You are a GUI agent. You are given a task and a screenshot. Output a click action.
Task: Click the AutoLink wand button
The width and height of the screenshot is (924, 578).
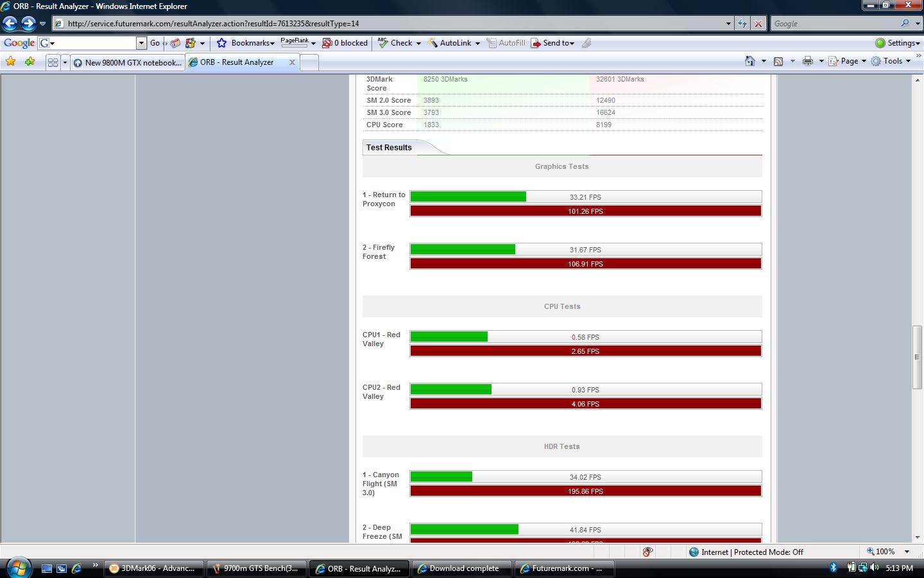450,43
